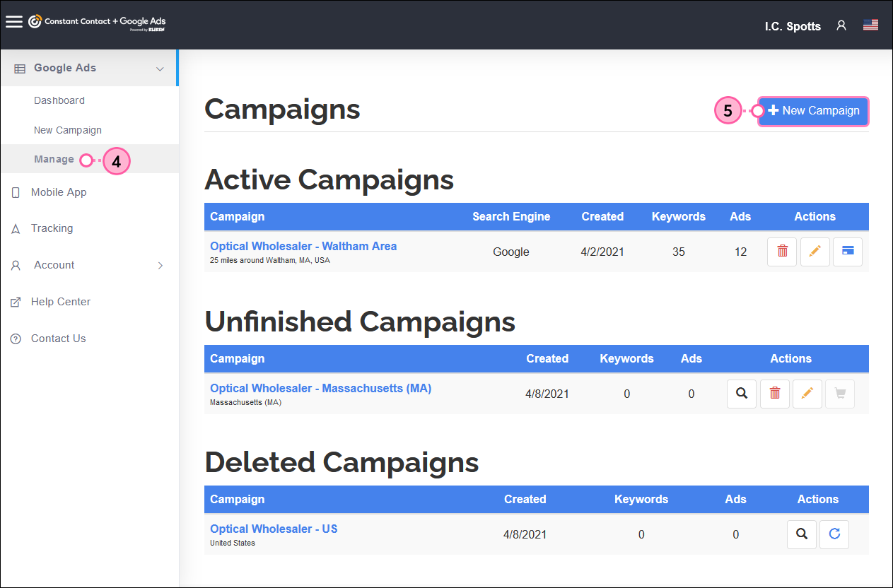
Task: Click the Google search engine cell
Action: coord(511,252)
